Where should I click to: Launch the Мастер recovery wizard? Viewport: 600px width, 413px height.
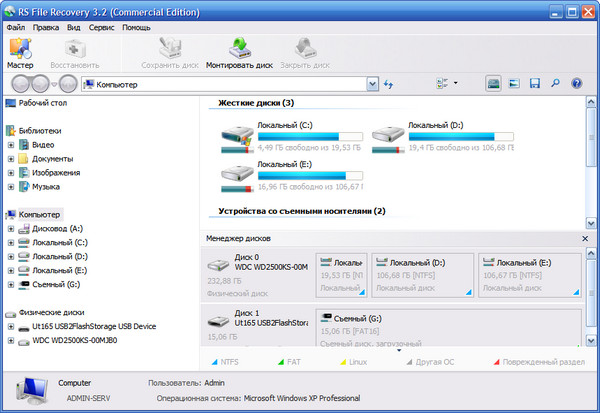point(20,52)
